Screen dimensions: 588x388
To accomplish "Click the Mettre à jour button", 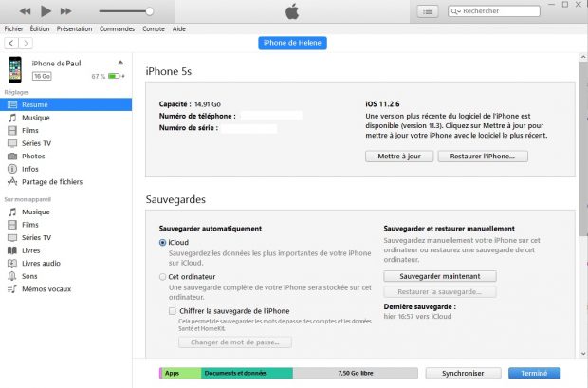I will coord(399,157).
